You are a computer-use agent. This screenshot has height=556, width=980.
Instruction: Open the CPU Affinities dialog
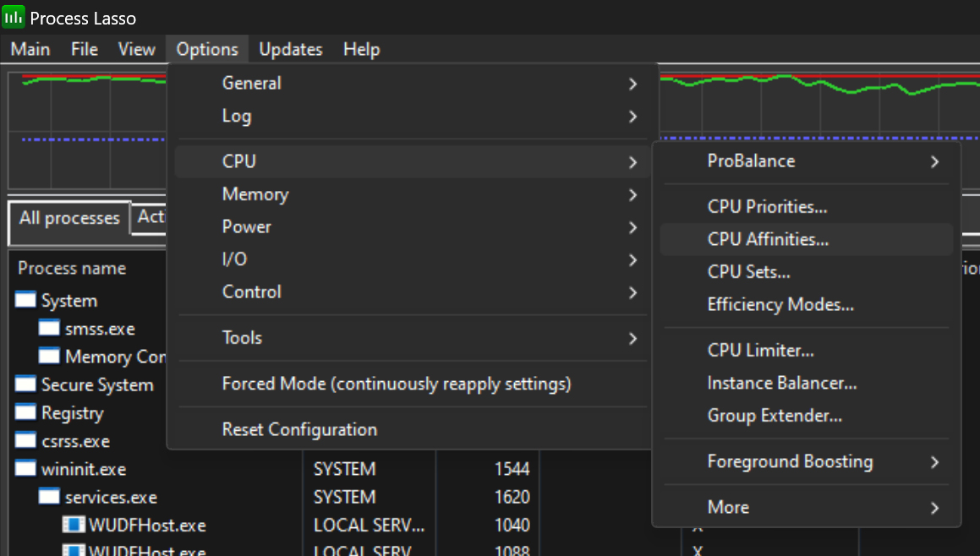[768, 239]
